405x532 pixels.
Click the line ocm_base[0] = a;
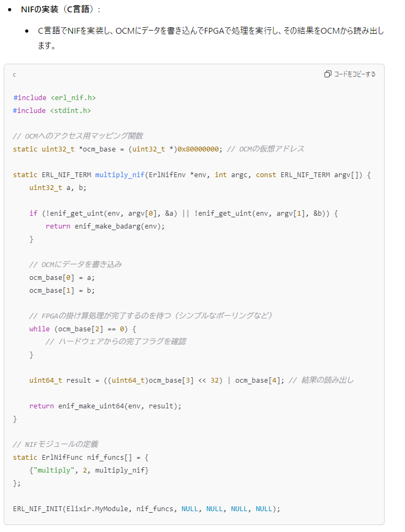pyautogui.click(x=62, y=278)
